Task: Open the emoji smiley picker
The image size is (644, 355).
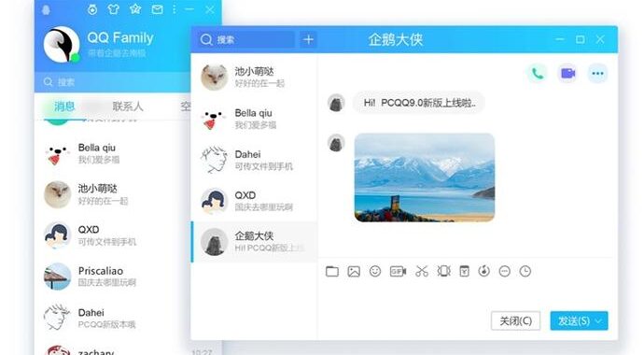Action: click(375, 271)
